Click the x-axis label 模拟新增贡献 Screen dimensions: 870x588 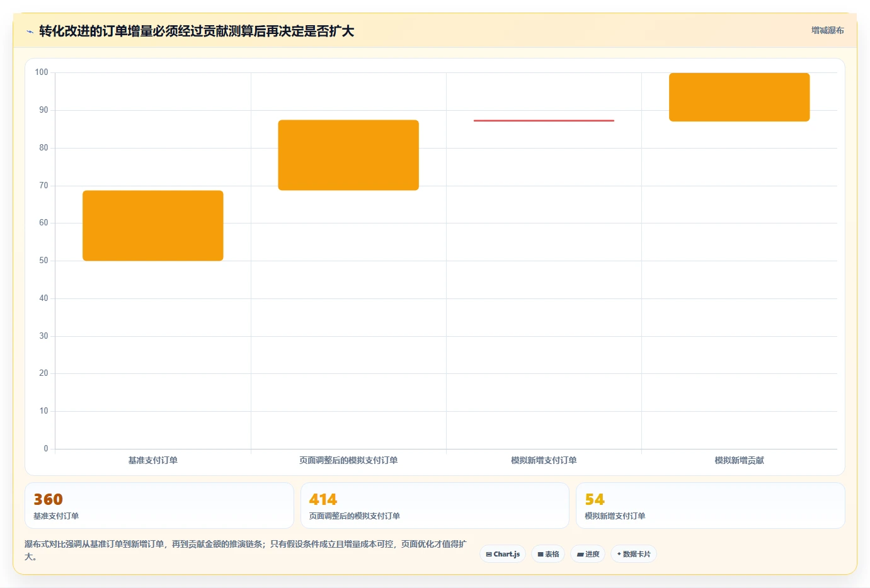point(740,460)
